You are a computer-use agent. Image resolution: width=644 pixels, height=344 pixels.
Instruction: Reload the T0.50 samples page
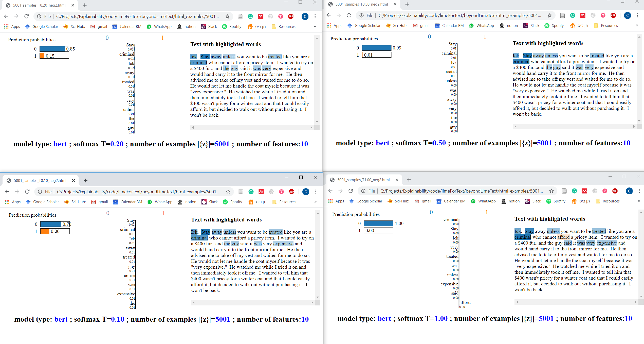pyautogui.click(x=349, y=15)
